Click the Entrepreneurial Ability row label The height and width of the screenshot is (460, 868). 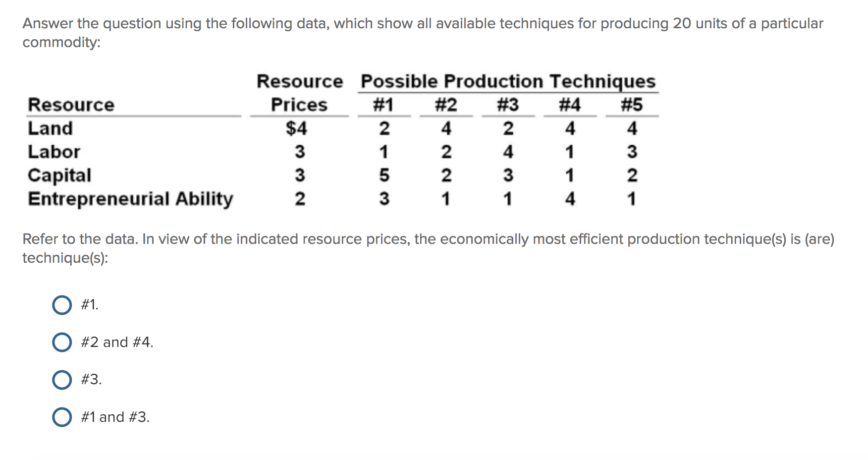click(130, 198)
